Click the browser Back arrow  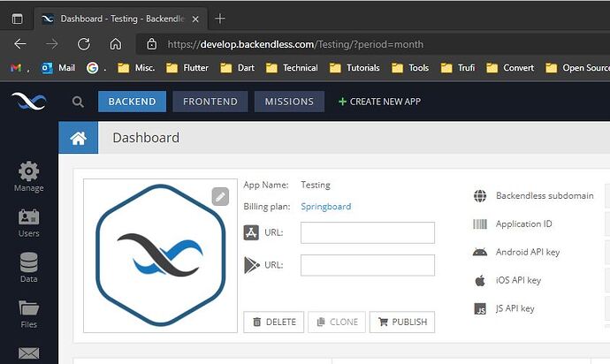click(20, 44)
